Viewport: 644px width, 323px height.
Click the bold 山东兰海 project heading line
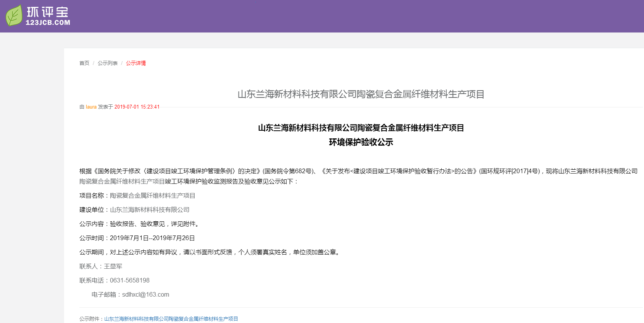pos(361,128)
